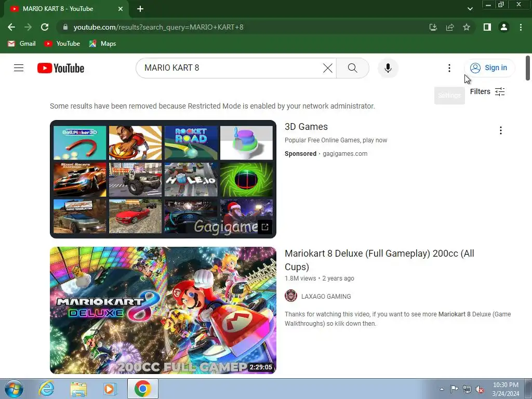
Task: Open the Windows Start menu
Action: coord(13,389)
